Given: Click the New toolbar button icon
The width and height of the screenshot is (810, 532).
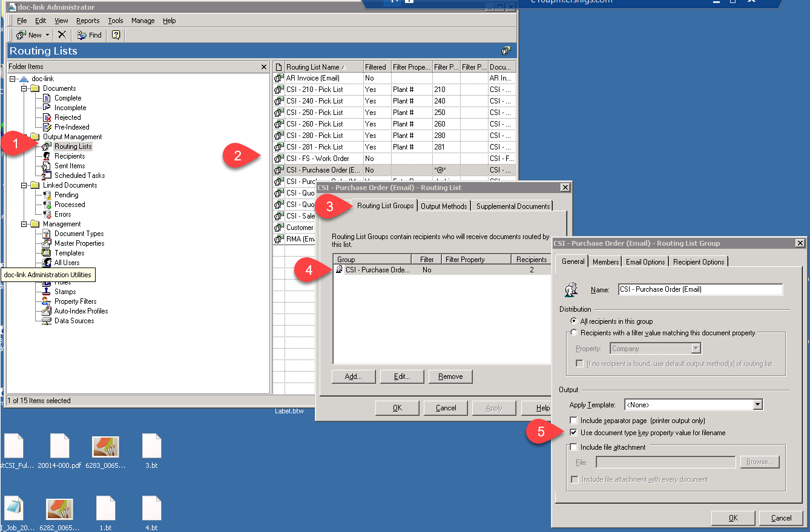Looking at the screenshot, I should (x=22, y=35).
